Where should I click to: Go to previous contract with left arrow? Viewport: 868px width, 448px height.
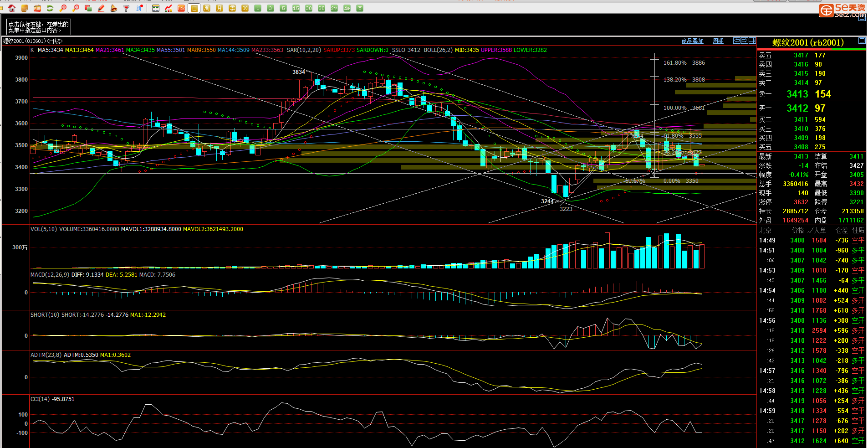(736, 41)
